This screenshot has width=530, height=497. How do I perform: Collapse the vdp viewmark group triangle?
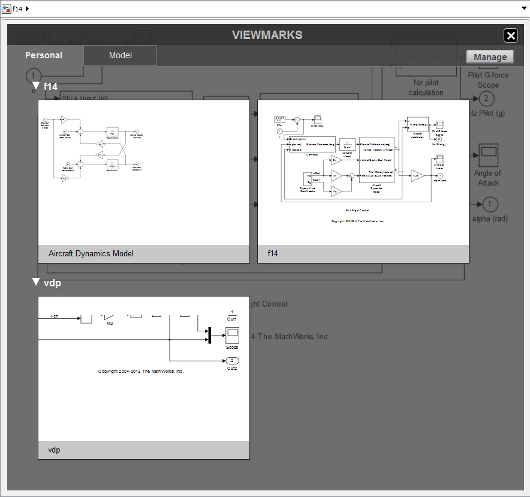pos(36,282)
